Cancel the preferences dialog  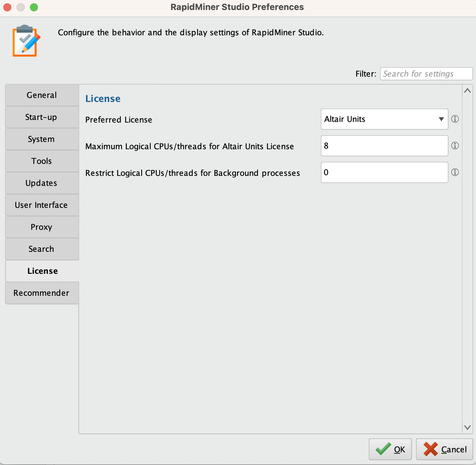444,449
